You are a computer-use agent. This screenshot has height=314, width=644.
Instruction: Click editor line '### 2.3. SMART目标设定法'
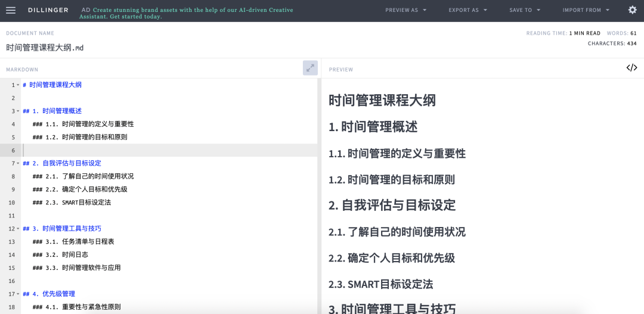tap(72, 203)
